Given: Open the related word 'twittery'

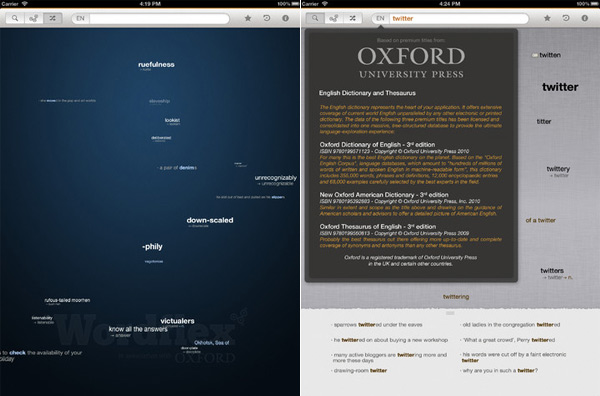Looking at the screenshot, I should pyautogui.click(x=558, y=169).
